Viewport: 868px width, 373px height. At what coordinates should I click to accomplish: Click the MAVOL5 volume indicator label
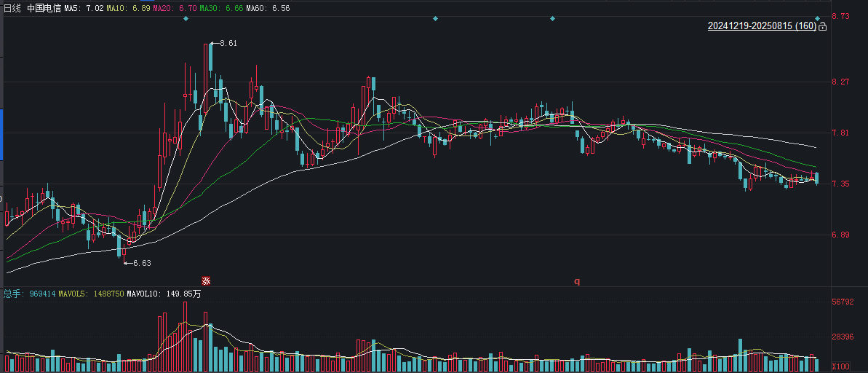pos(91,294)
